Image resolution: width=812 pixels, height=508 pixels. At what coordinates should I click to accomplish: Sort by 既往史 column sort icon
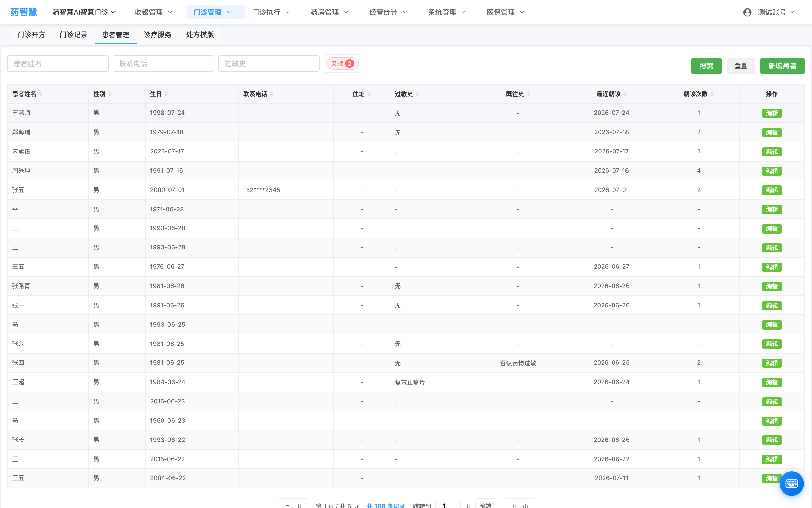[x=529, y=94]
